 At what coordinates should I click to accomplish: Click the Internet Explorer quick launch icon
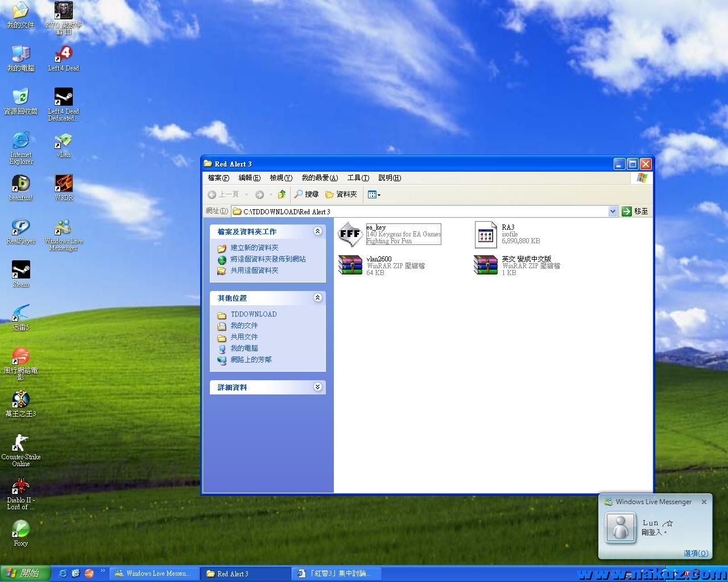(63, 573)
